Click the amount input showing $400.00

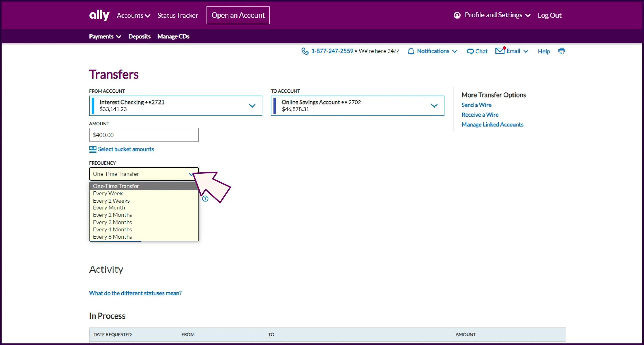(x=144, y=134)
